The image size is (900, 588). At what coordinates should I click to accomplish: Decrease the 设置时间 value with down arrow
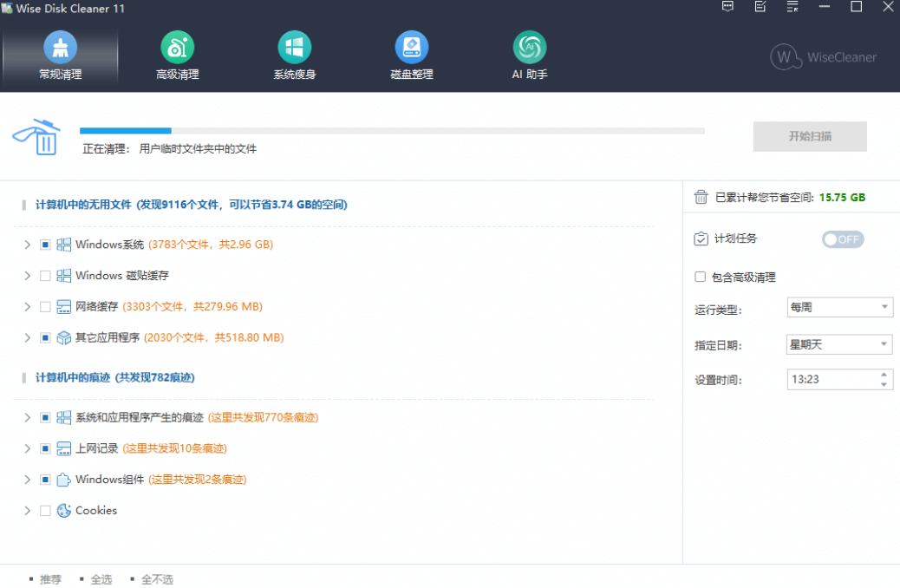884,385
